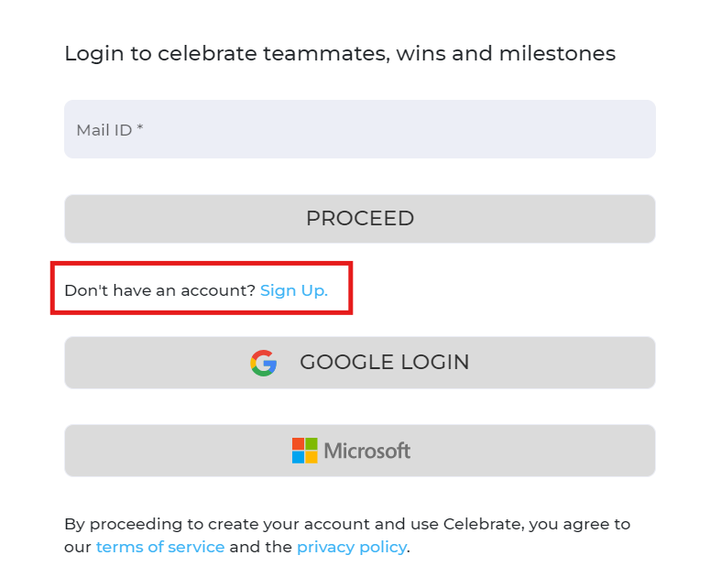Click the red quadrant of the Microsoft logo
Viewport: 721px width, 588px height.
tap(298, 443)
